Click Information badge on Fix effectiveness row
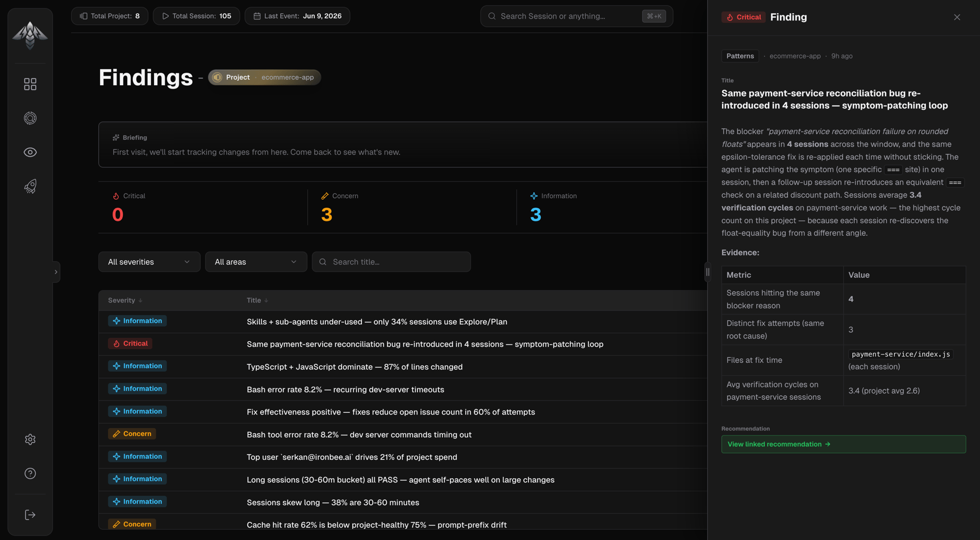The image size is (980, 540). pos(137,411)
